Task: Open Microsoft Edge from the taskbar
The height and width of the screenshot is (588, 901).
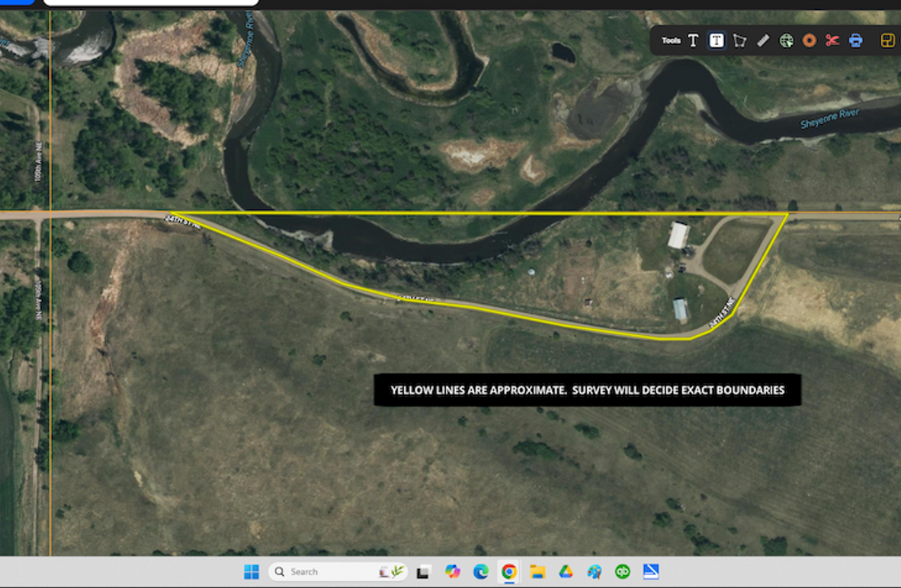Action: coord(481,572)
